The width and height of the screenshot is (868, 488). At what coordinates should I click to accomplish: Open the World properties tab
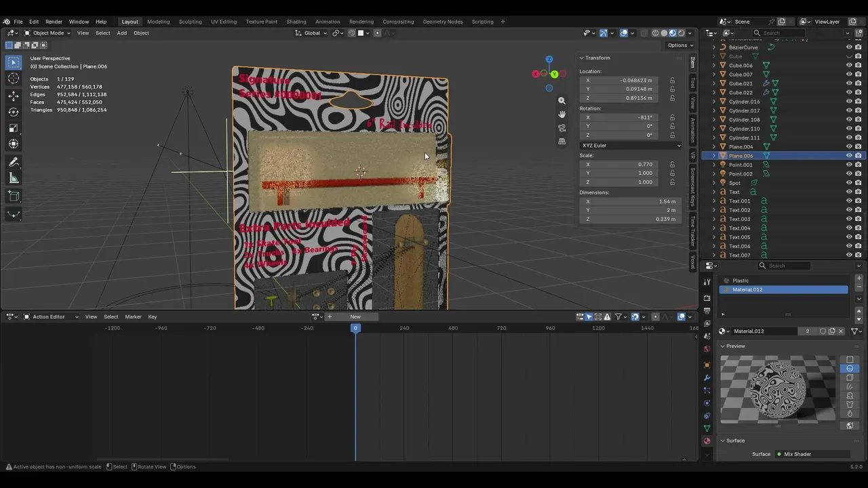point(707,349)
